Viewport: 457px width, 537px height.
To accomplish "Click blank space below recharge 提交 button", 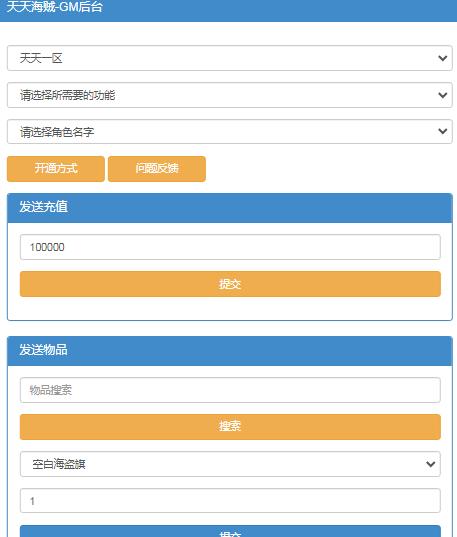I will tap(230, 308).
